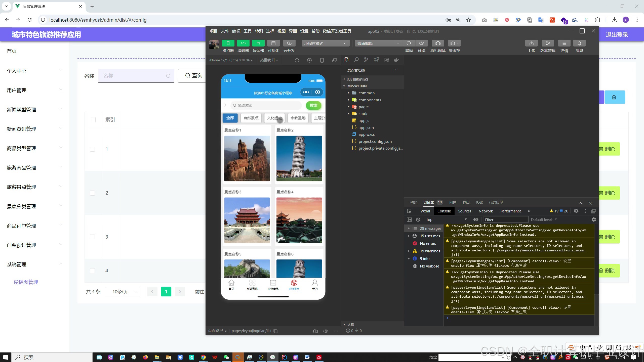Open the 小程序模式 dropdown
This screenshot has width=644, height=362.
[325, 43]
